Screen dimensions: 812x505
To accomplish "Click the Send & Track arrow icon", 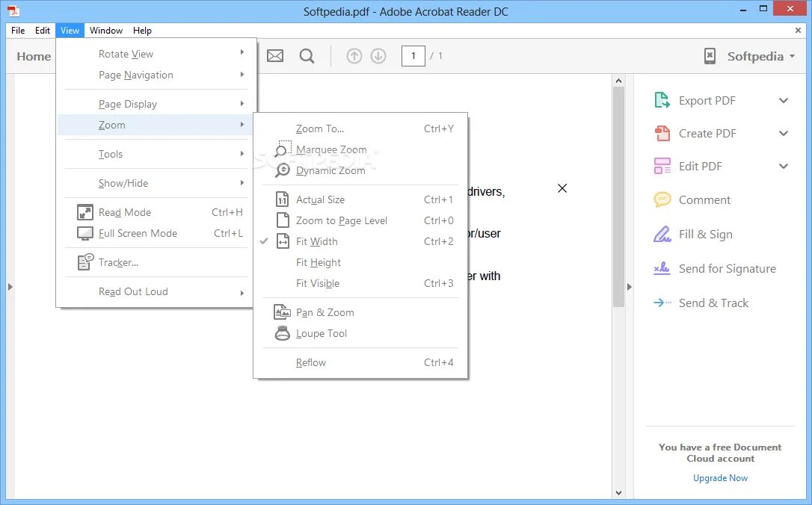I will point(662,303).
